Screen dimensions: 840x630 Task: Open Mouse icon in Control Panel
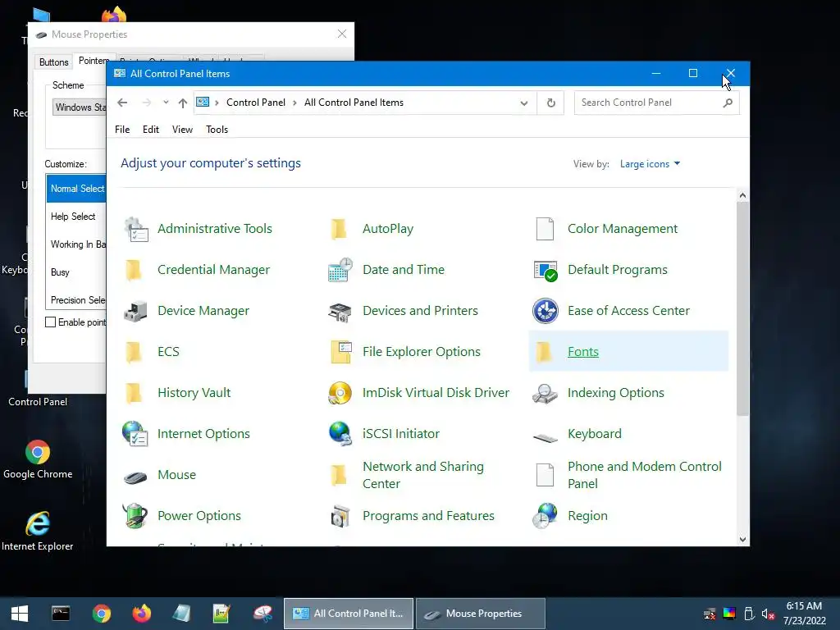tap(135, 477)
